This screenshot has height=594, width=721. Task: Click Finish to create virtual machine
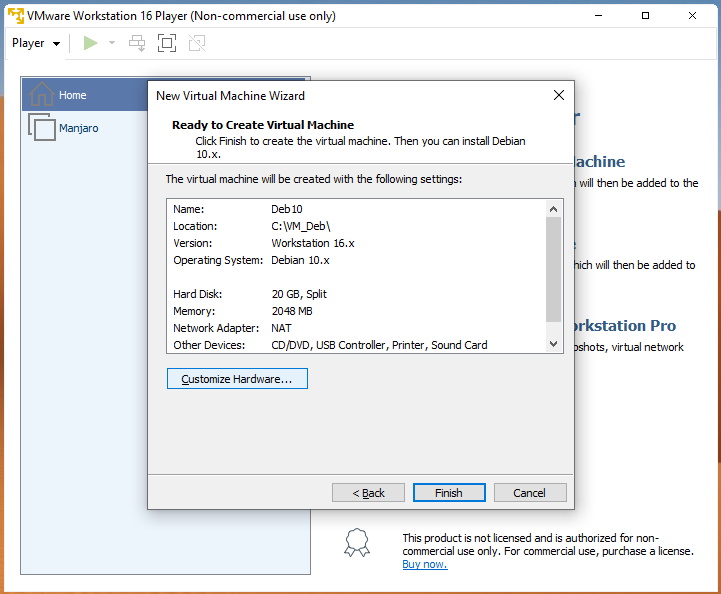pos(449,493)
